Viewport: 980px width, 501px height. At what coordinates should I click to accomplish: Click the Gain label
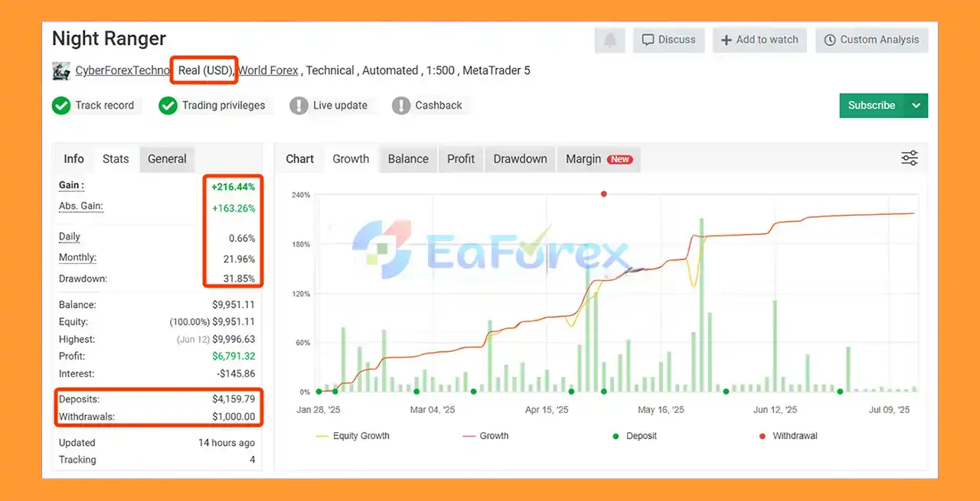pos(71,185)
